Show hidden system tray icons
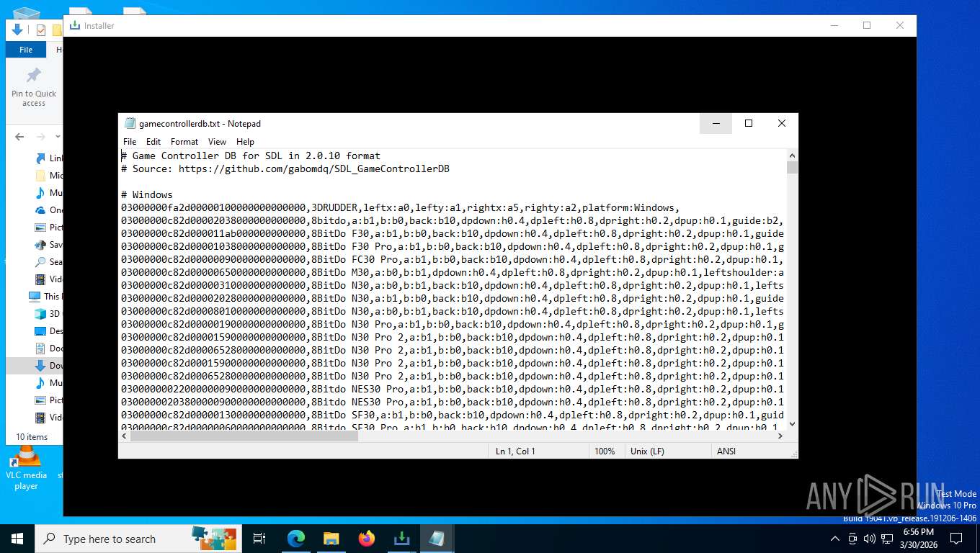Image resolution: width=980 pixels, height=553 pixels. coord(835,539)
